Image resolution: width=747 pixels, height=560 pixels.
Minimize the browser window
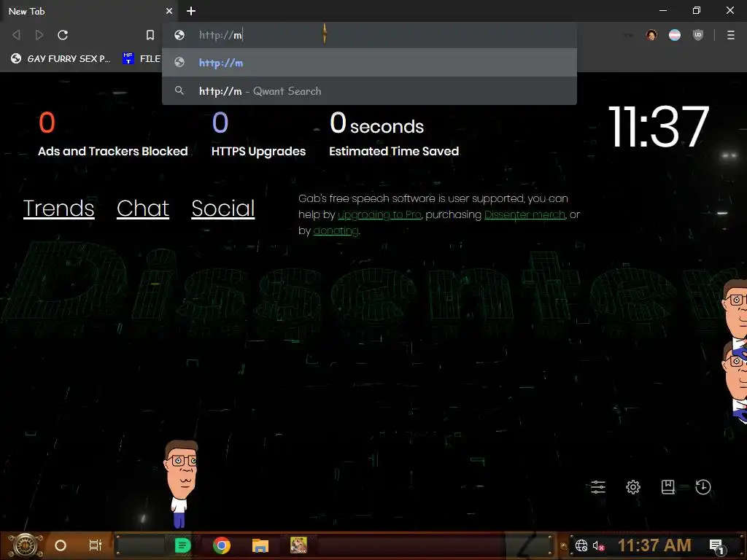(663, 10)
